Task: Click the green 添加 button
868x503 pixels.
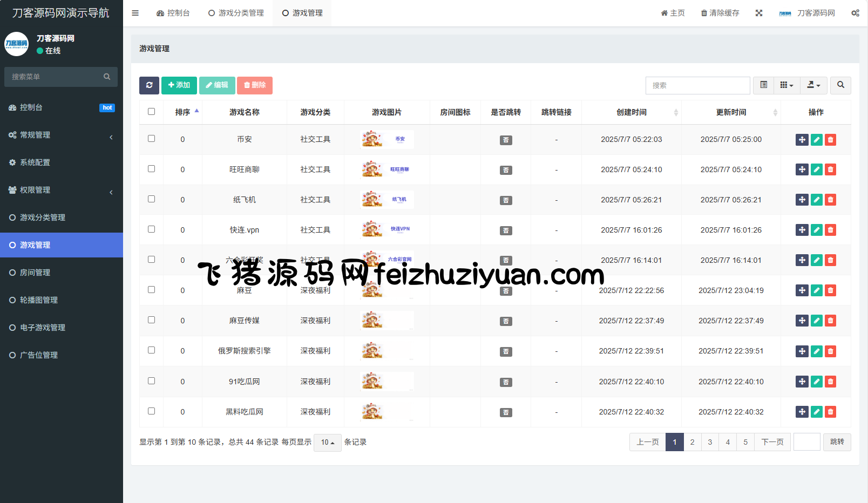Action: [x=179, y=85]
